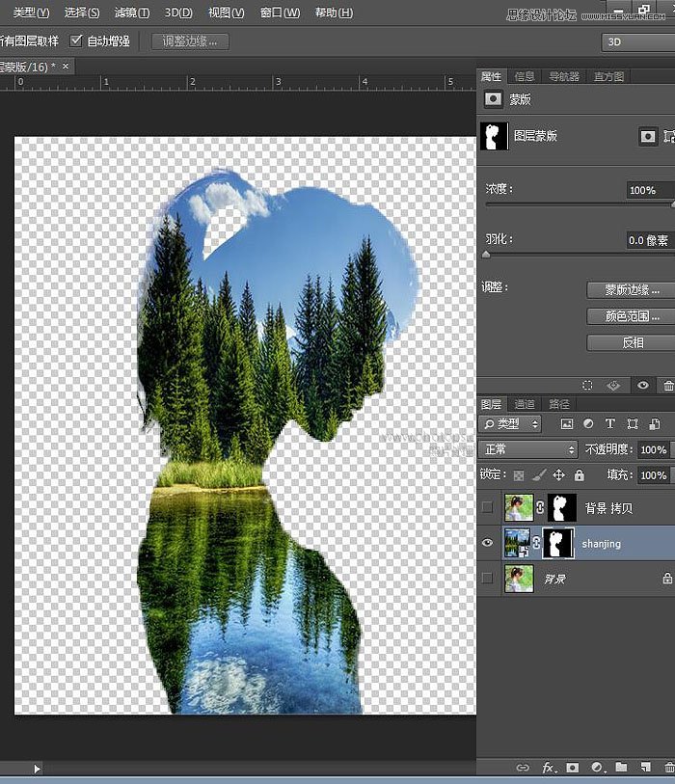The width and height of the screenshot is (675, 784).
Task: Filter layers by smart object icon
Action: pos(655,424)
